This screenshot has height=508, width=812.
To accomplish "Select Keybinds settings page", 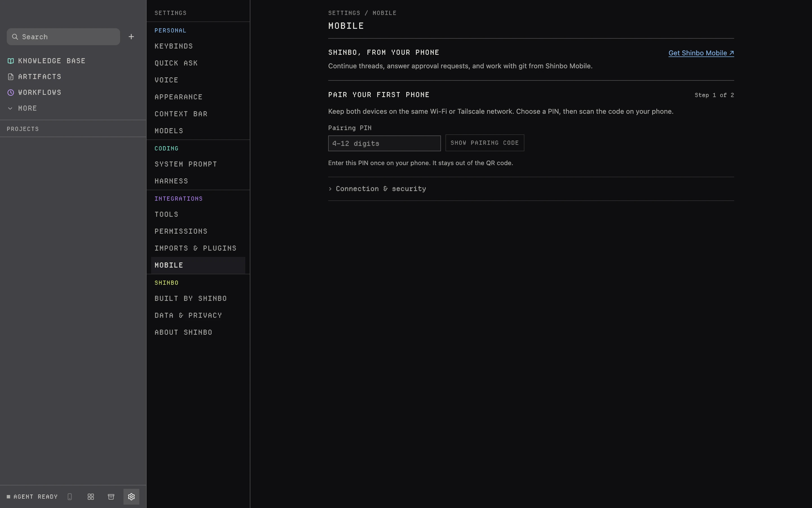I will (198, 46).
